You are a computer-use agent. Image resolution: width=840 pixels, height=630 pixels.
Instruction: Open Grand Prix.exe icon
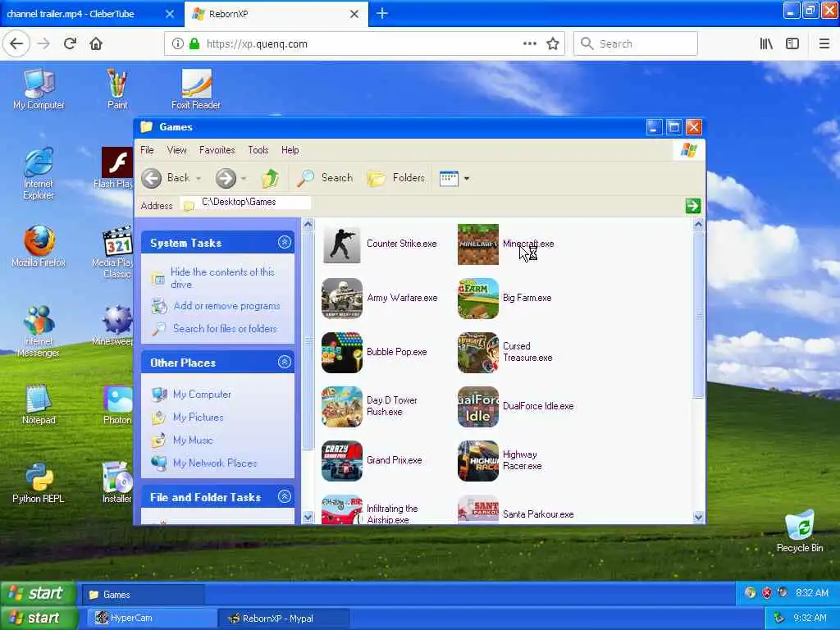pyautogui.click(x=342, y=461)
